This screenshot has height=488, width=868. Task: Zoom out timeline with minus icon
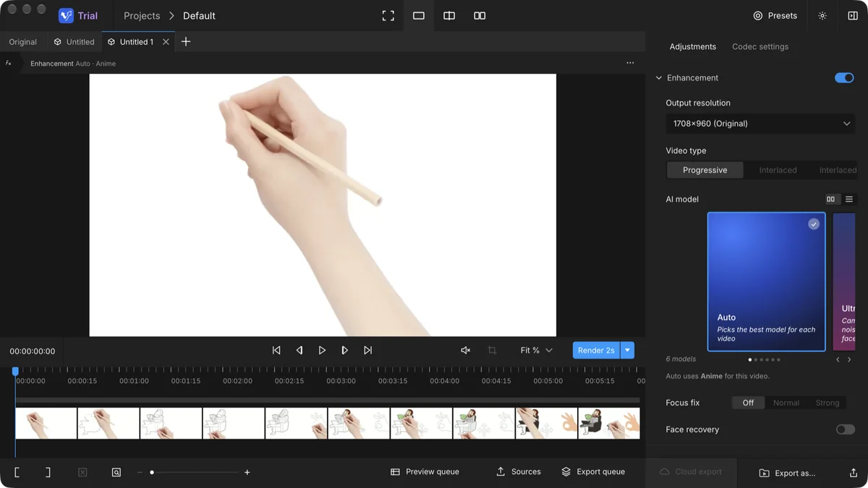tap(140, 472)
